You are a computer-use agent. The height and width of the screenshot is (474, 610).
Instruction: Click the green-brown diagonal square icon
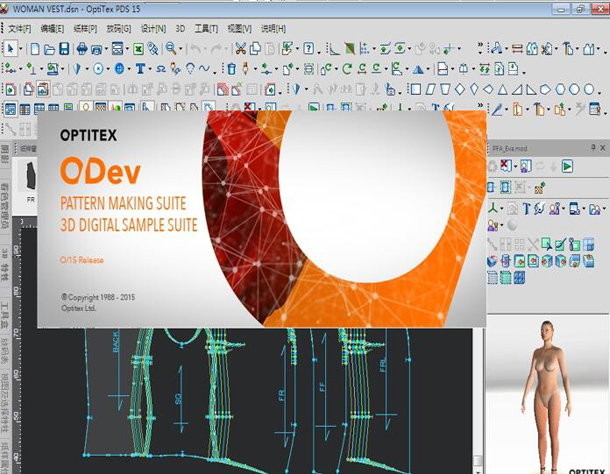(350, 49)
